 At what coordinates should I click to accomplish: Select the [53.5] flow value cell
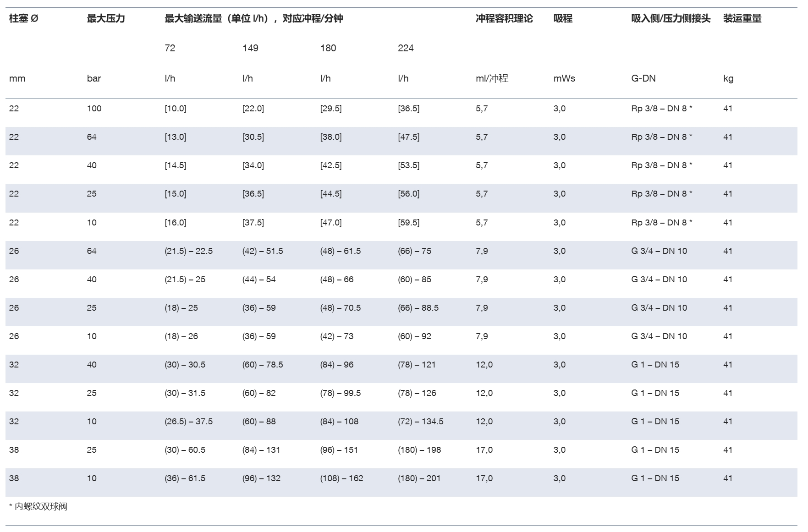click(409, 165)
